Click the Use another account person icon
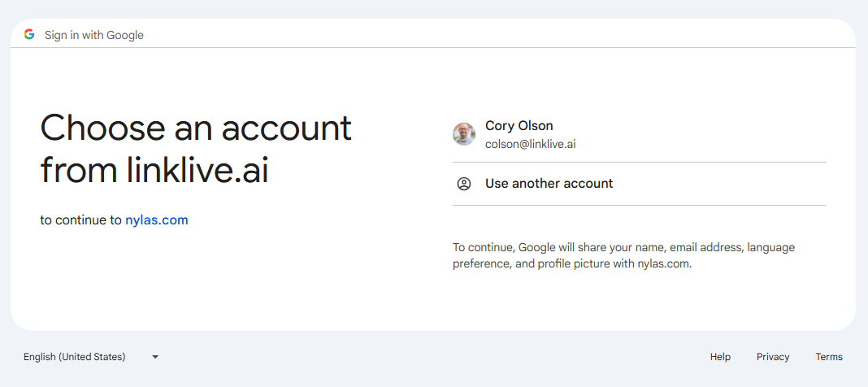The width and height of the screenshot is (868, 387). 464,184
